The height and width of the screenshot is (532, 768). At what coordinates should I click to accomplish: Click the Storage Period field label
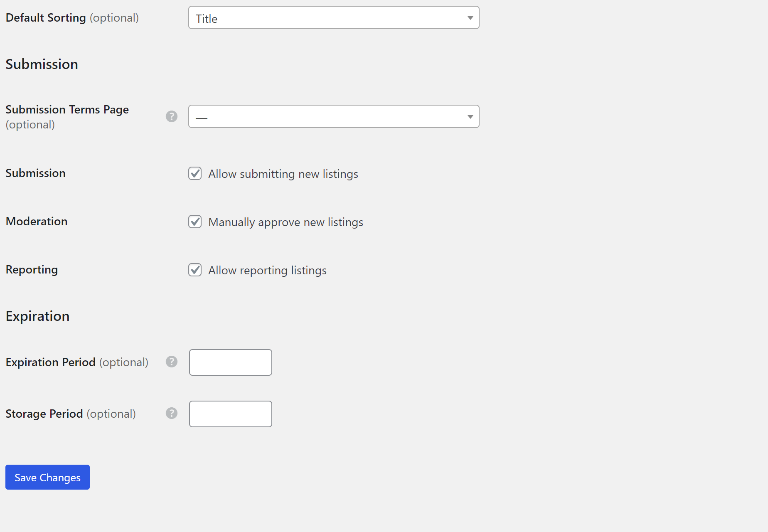point(71,414)
